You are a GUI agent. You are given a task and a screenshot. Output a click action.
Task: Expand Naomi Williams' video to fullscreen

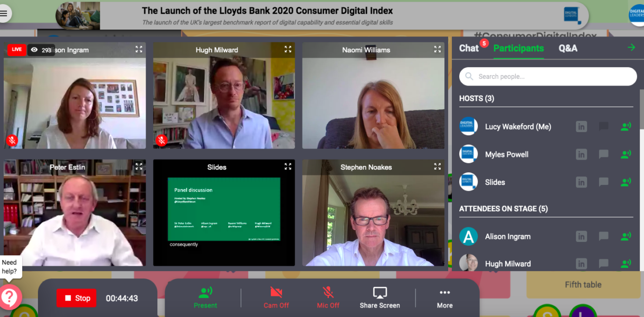tap(437, 49)
